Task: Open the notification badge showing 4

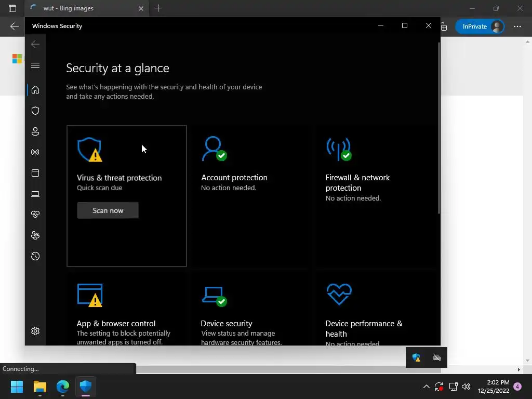Action: 517,387
